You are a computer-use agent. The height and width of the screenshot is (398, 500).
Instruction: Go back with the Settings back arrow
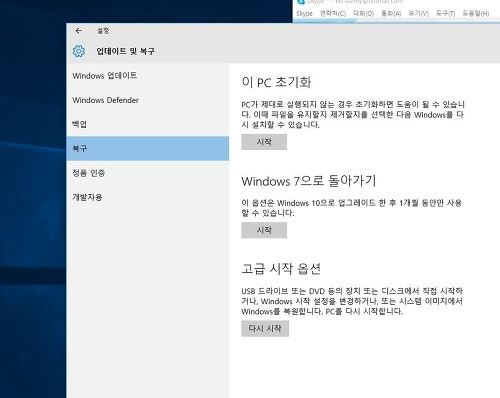tap(79, 31)
